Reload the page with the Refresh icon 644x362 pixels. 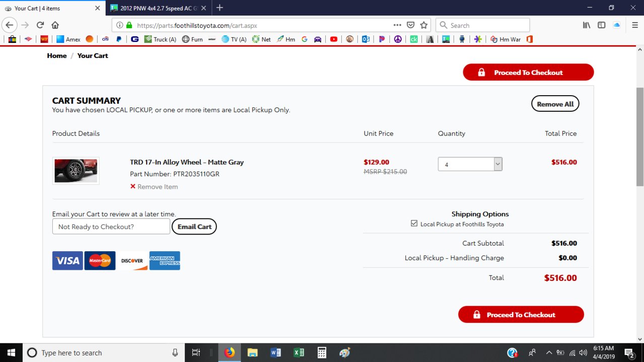(x=40, y=25)
